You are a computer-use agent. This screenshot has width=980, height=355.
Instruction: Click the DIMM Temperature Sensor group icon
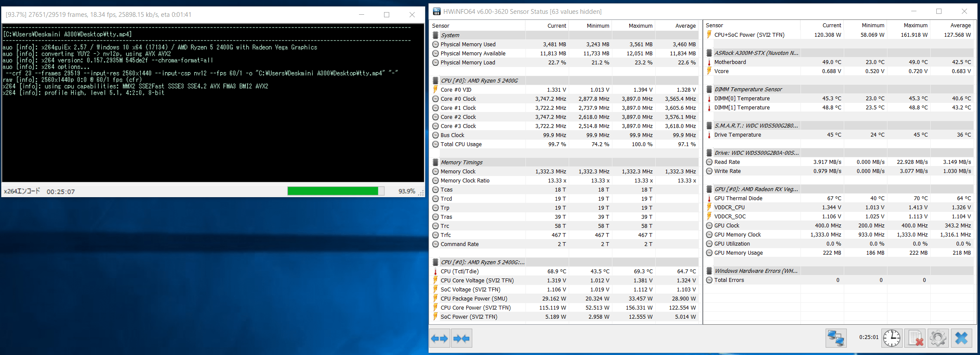pyautogui.click(x=709, y=89)
